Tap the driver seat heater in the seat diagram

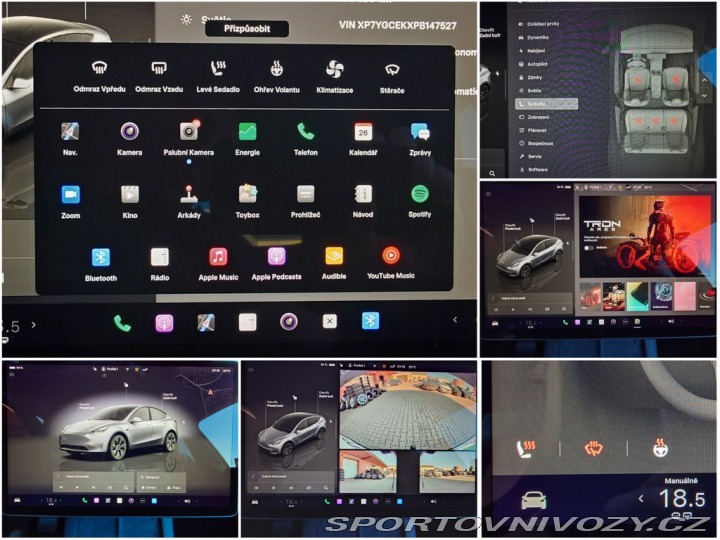pyautogui.click(x=637, y=80)
